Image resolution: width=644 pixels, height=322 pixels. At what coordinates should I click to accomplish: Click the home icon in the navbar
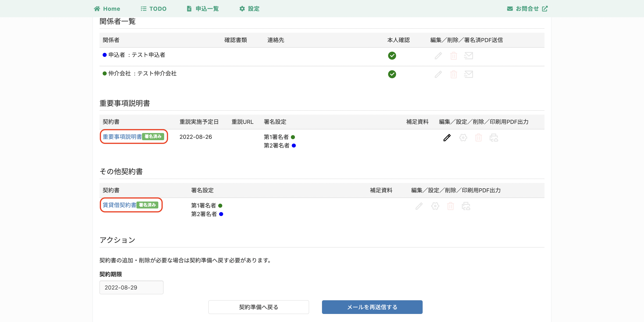click(x=97, y=9)
